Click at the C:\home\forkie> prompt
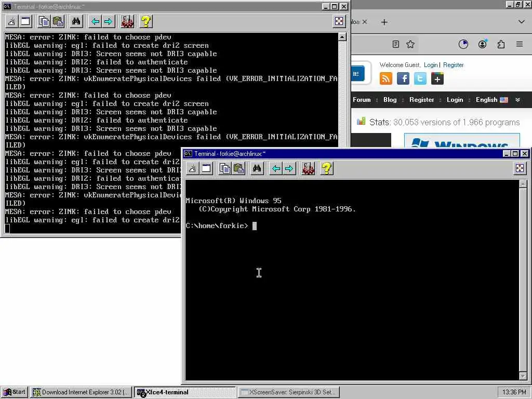The width and height of the screenshot is (532, 399). (217, 225)
